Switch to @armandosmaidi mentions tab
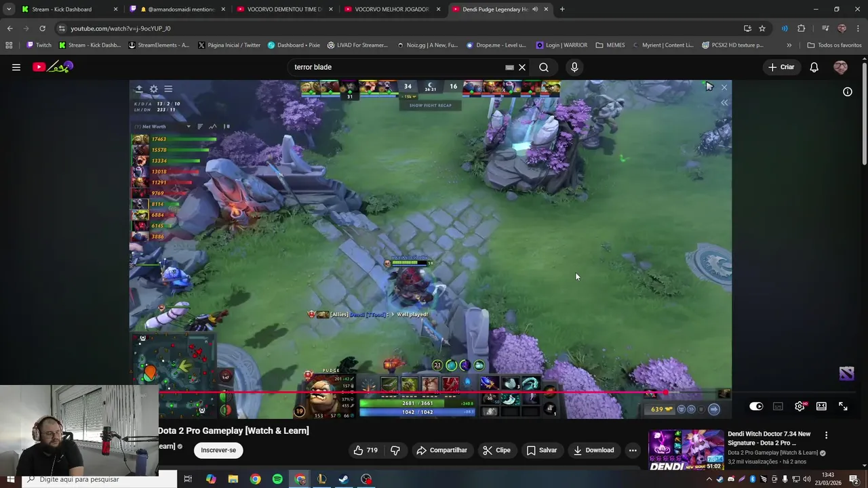The height and width of the screenshot is (488, 868). click(x=179, y=9)
